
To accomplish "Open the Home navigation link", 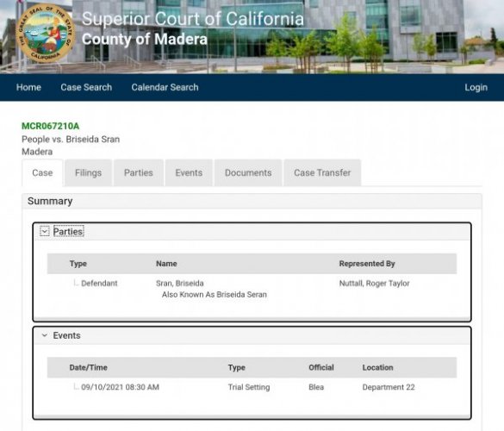I will point(28,87).
